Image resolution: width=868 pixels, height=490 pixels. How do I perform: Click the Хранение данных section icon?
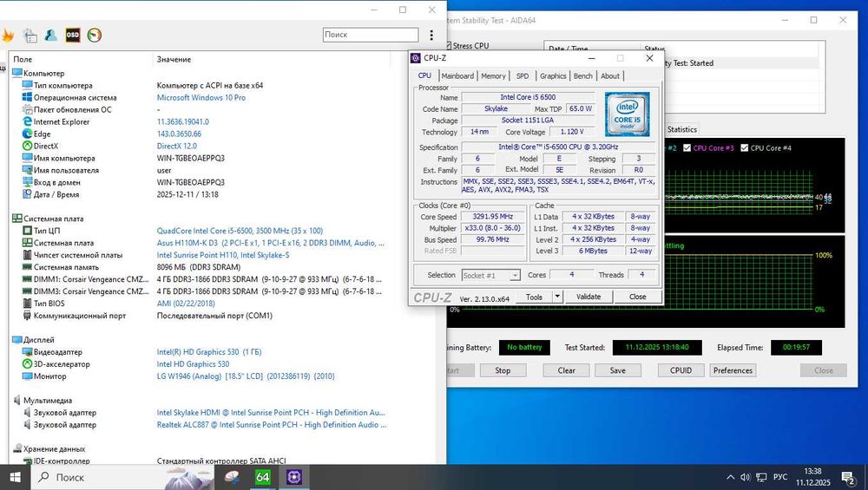click(17, 448)
